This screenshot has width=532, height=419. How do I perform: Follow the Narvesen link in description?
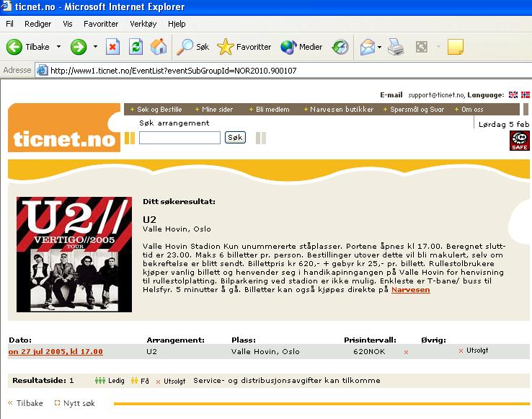[x=411, y=290]
